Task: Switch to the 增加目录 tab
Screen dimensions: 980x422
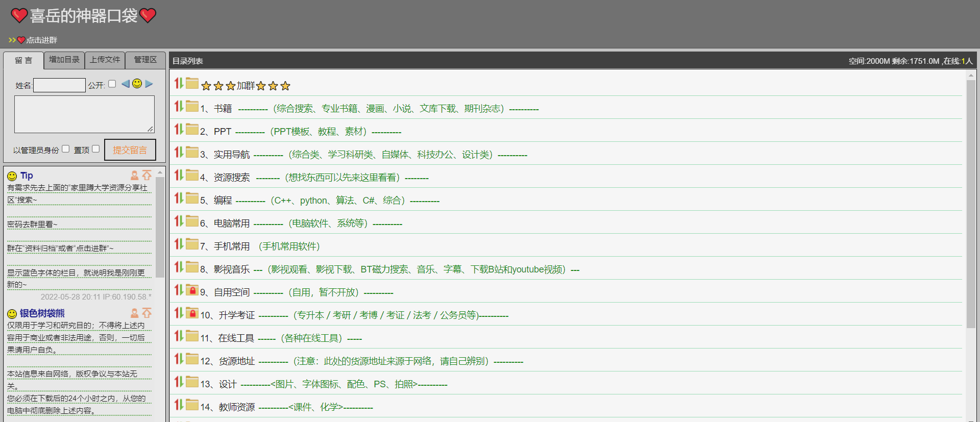Action: 64,60
